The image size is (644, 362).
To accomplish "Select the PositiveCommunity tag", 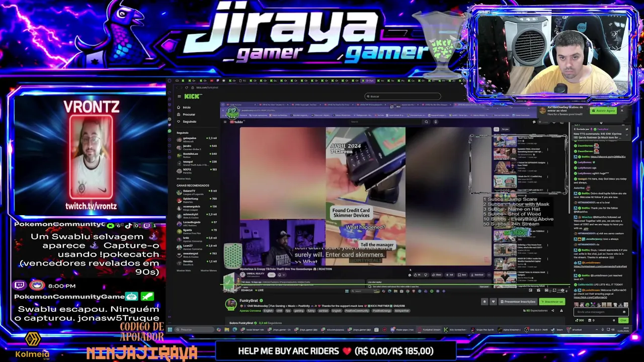I will tap(357, 311).
